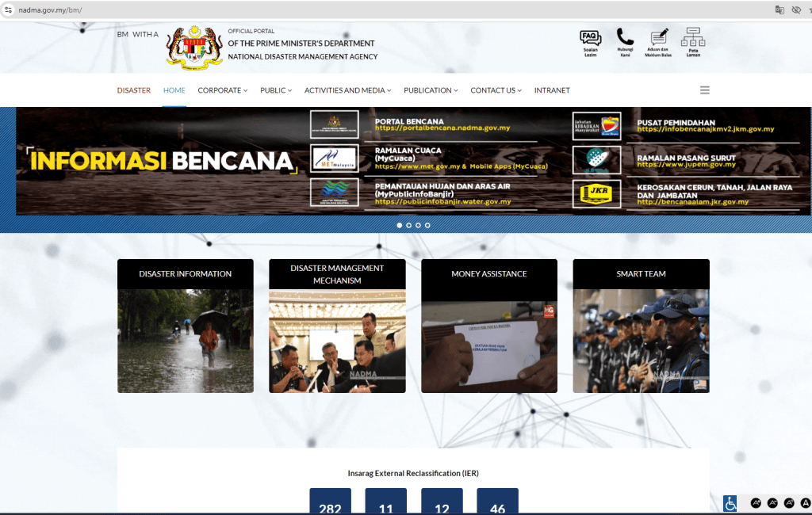Open the MONEY ASSISTANCE card

click(488, 326)
